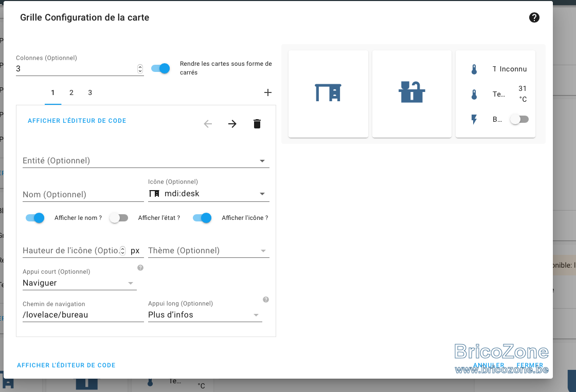Click the sink icon preview card

tap(412, 94)
